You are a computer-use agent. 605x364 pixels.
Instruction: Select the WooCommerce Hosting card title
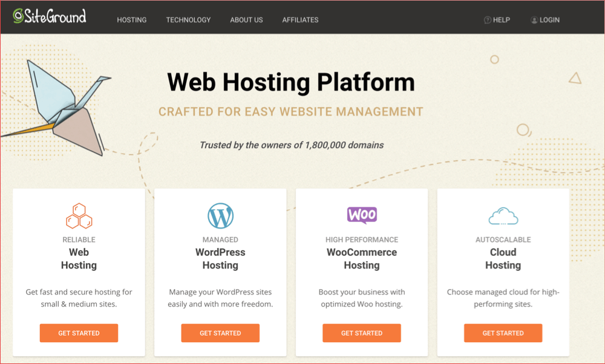click(362, 259)
